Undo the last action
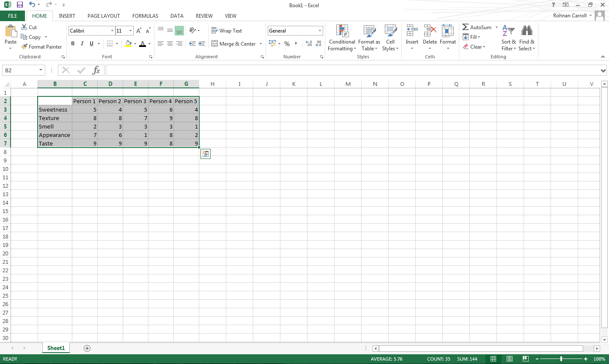 [x=32, y=5]
